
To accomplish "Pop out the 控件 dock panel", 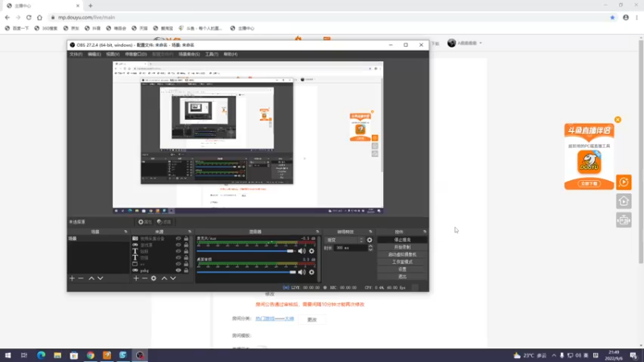I will (x=425, y=232).
